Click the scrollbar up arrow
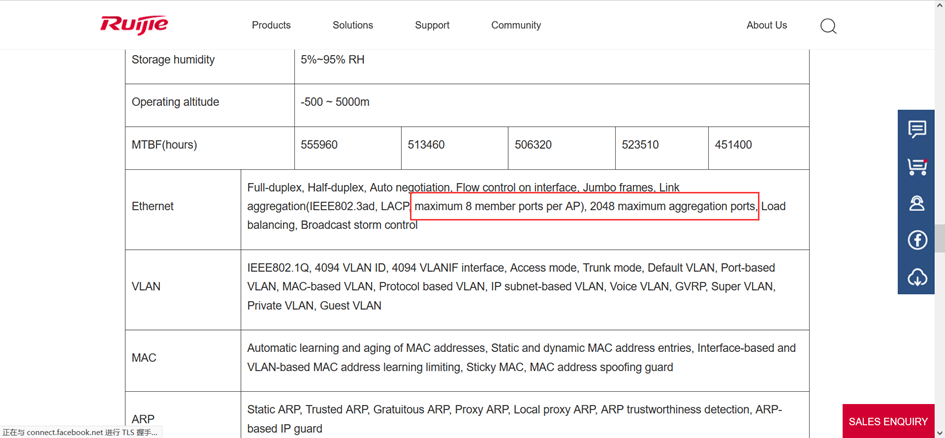945x438 pixels. 940,5
